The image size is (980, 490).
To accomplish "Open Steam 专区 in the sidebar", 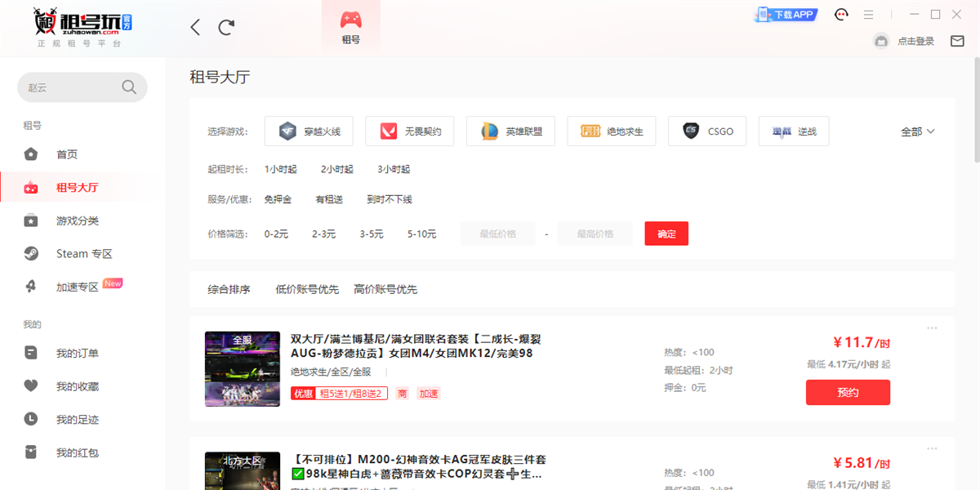I will coord(83,253).
